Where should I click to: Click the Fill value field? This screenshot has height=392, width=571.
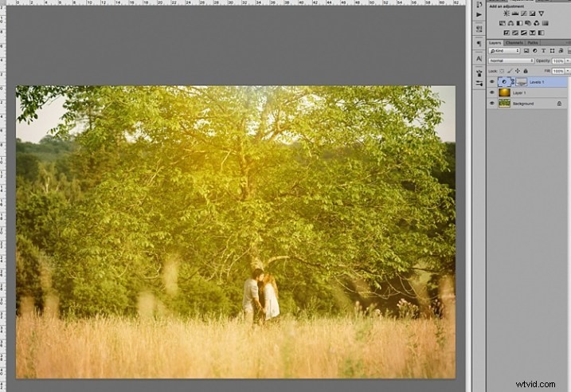558,71
